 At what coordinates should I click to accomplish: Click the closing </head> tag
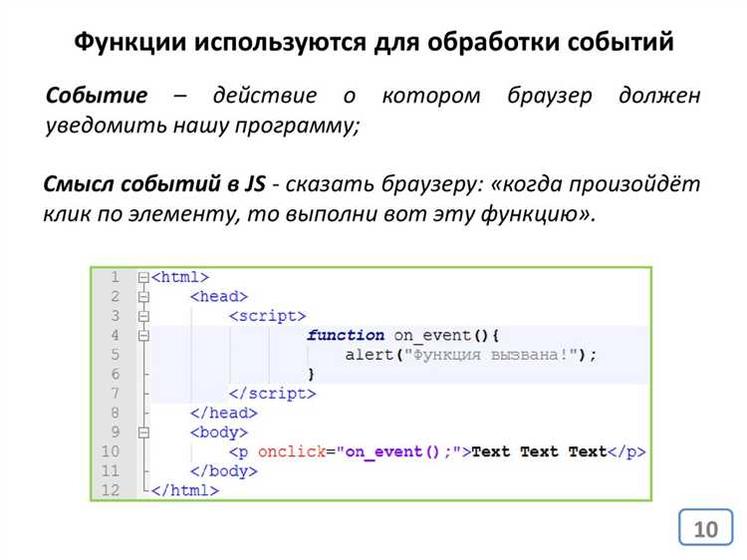click(224, 414)
